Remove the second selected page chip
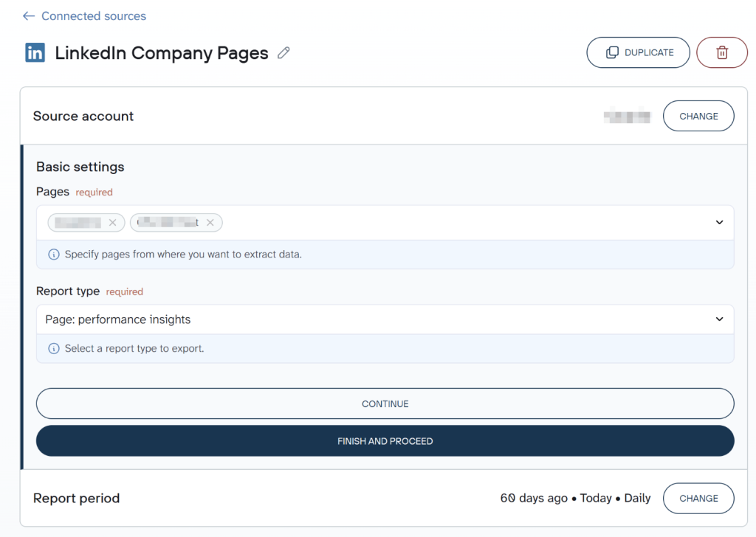The height and width of the screenshot is (537, 756). (x=210, y=223)
